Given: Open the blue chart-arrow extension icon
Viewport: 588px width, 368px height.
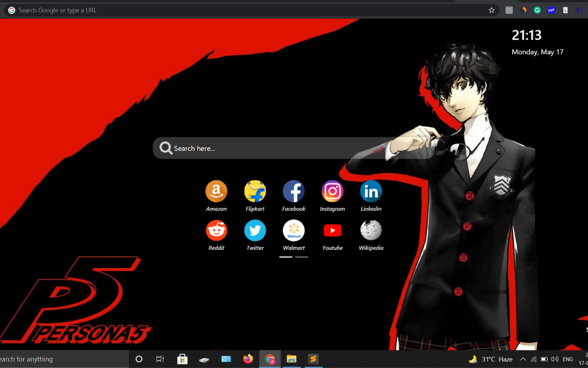Looking at the screenshot, I should 551,10.
